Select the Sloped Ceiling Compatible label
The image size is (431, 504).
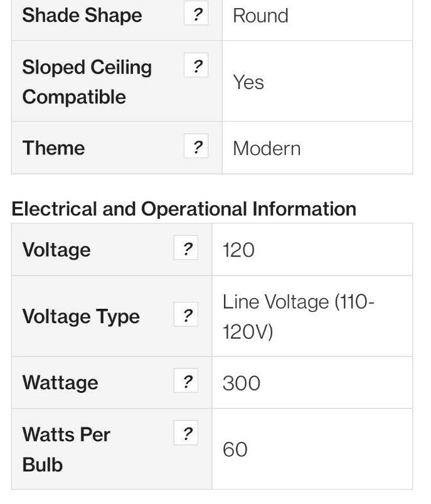[x=87, y=82]
